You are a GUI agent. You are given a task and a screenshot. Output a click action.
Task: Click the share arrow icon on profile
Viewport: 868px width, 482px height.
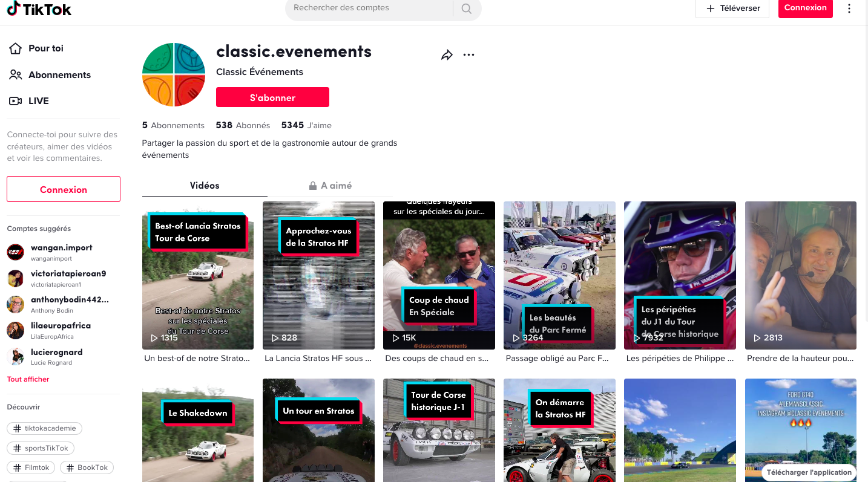(447, 55)
